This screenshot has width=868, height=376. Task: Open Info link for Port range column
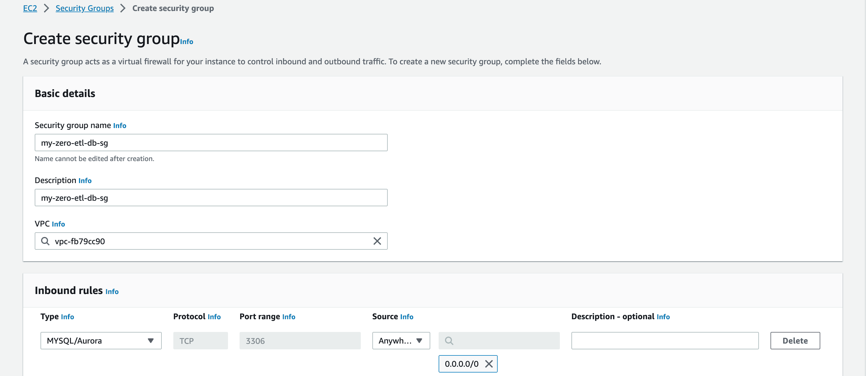pos(289,317)
